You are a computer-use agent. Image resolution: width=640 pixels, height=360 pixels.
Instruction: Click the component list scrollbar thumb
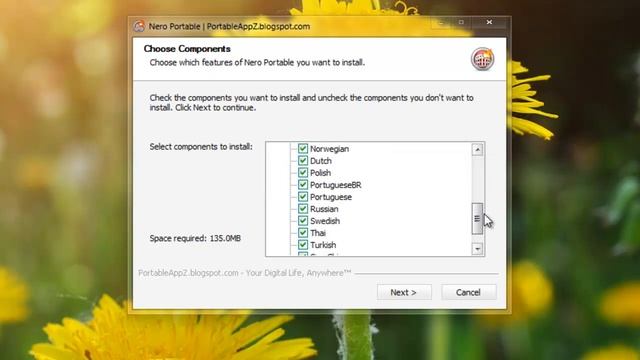(x=477, y=219)
